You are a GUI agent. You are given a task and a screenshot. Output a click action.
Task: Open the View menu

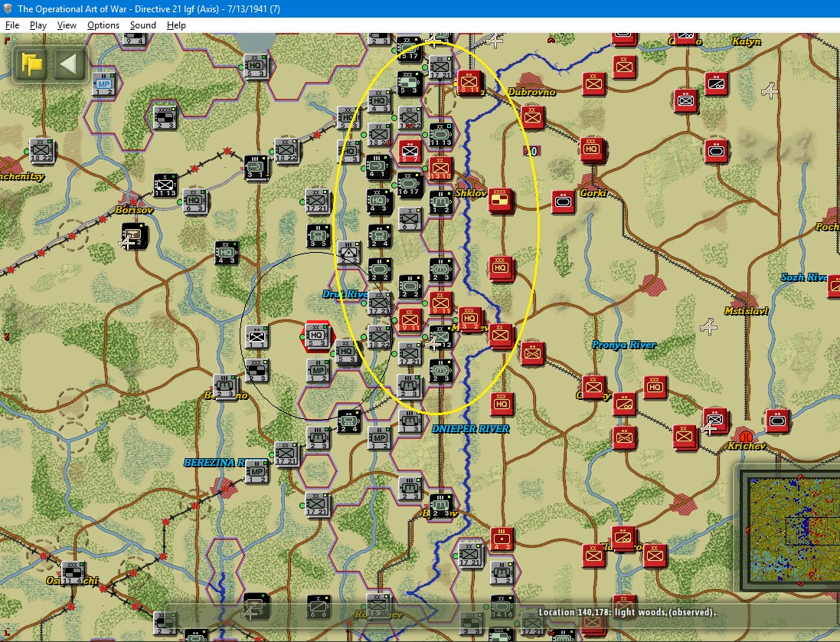67,25
